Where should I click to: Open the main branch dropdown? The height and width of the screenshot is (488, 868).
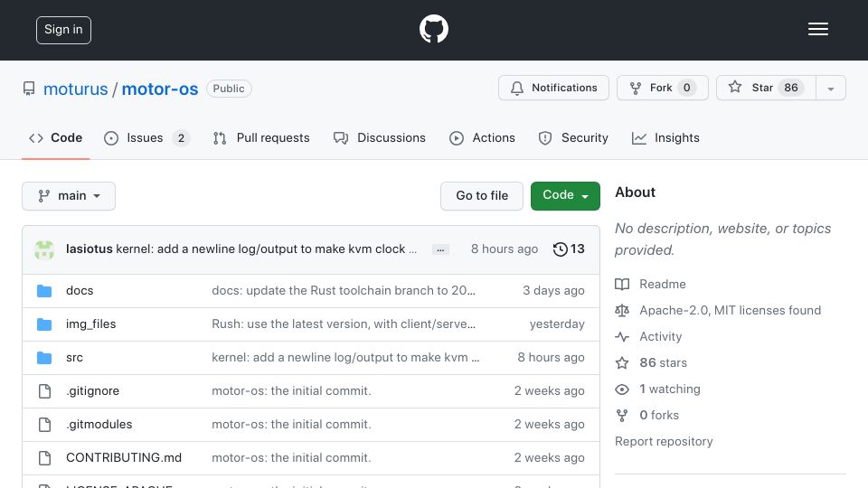[69, 196]
